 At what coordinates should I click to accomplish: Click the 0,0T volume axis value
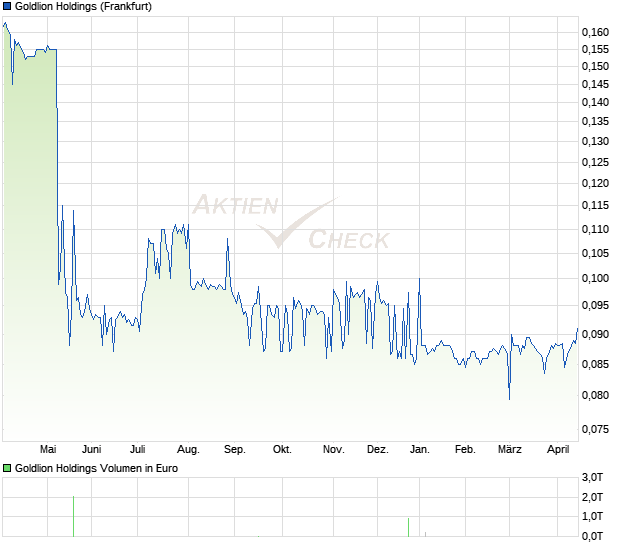click(x=592, y=537)
